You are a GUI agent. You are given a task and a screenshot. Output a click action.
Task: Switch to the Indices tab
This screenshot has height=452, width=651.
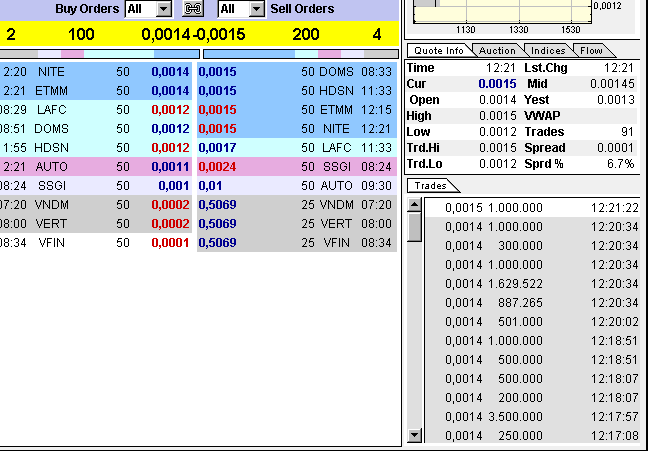pyautogui.click(x=548, y=50)
